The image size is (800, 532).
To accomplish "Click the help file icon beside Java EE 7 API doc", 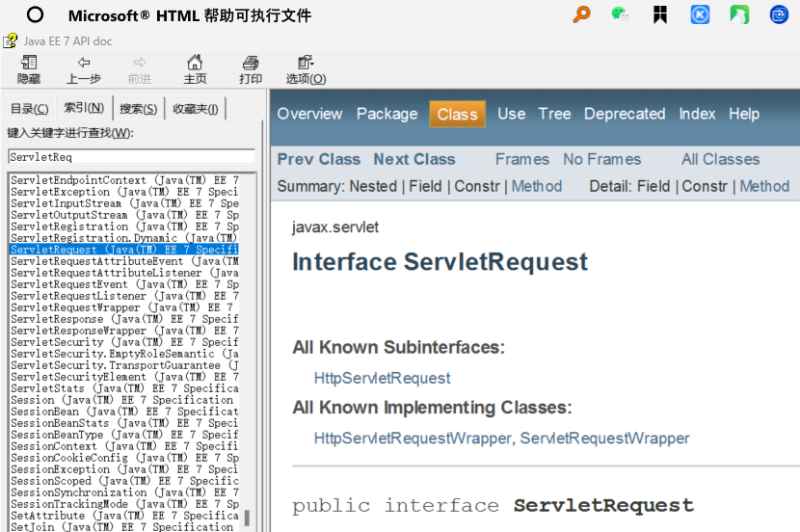I will click(x=10, y=40).
